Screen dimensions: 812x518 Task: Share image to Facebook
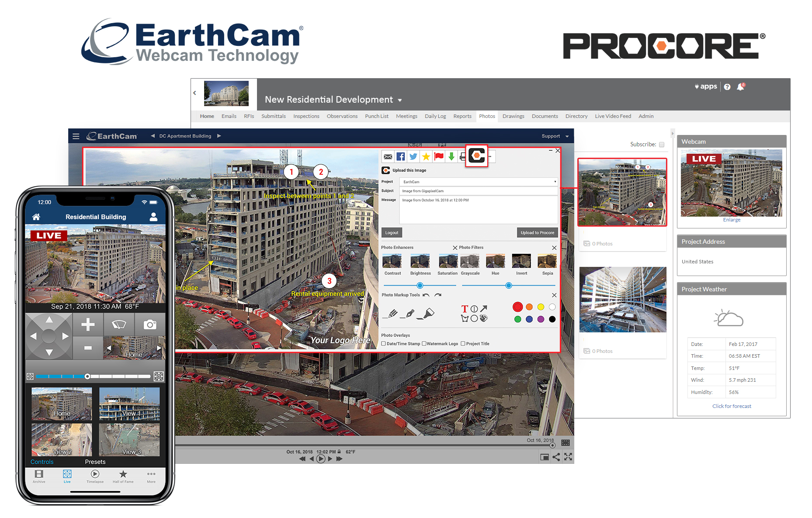pos(400,156)
